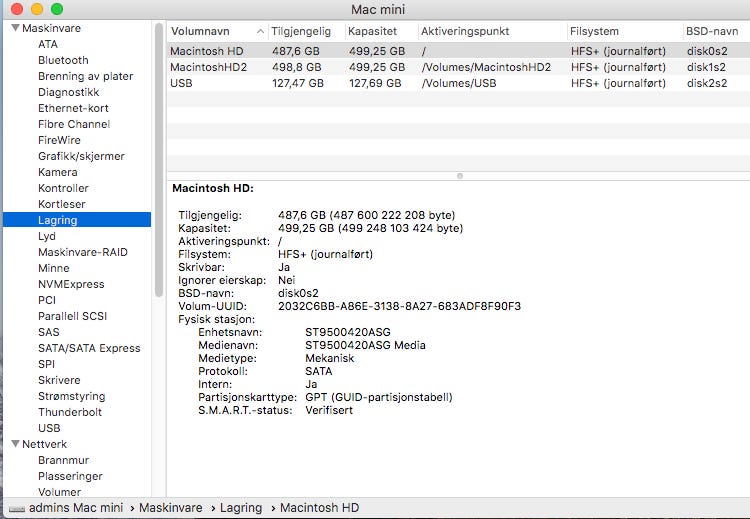Screen dimensions: 750x519
Task: Select the highlighted Lagring entry
Action: [x=77, y=220]
